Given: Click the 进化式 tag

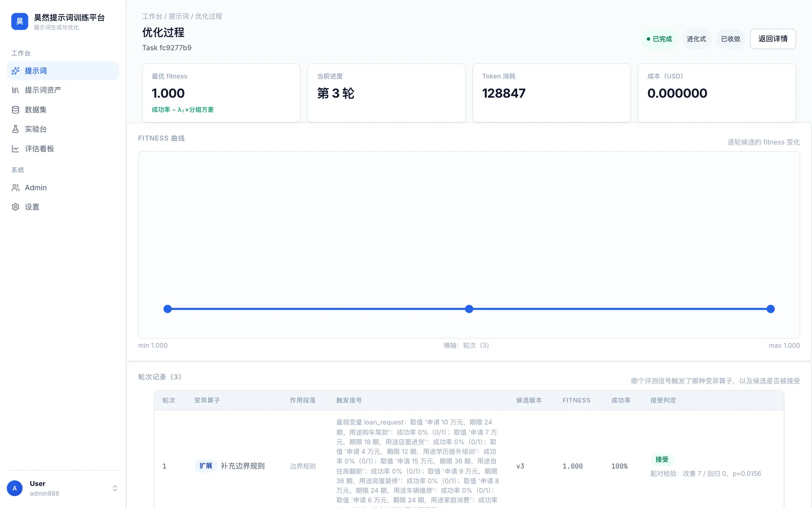Looking at the screenshot, I should 696,39.
